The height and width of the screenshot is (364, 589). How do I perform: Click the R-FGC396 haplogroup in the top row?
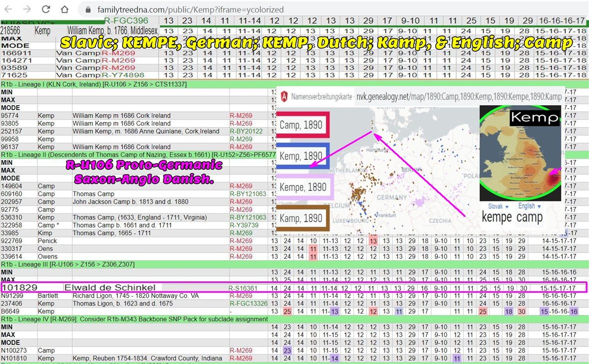(x=126, y=20)
